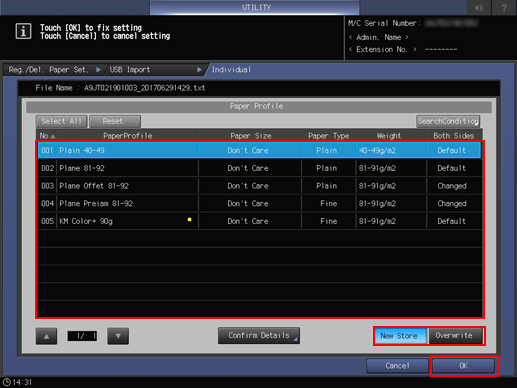Screen dimensions: 517x388
Task: Click Both Sides column header
Action: pyautogui.click(x=454, y=136)
